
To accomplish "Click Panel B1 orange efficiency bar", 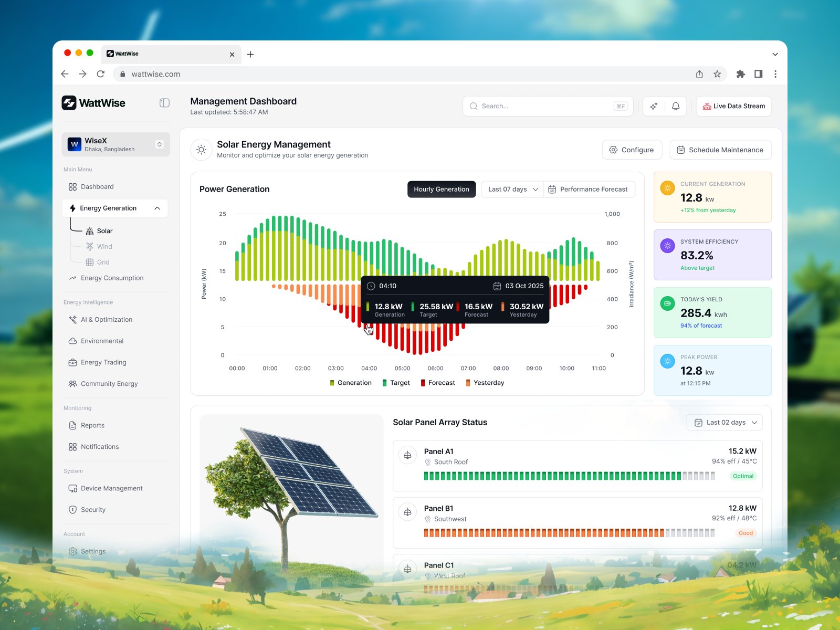I will click(x=544, y=533).
